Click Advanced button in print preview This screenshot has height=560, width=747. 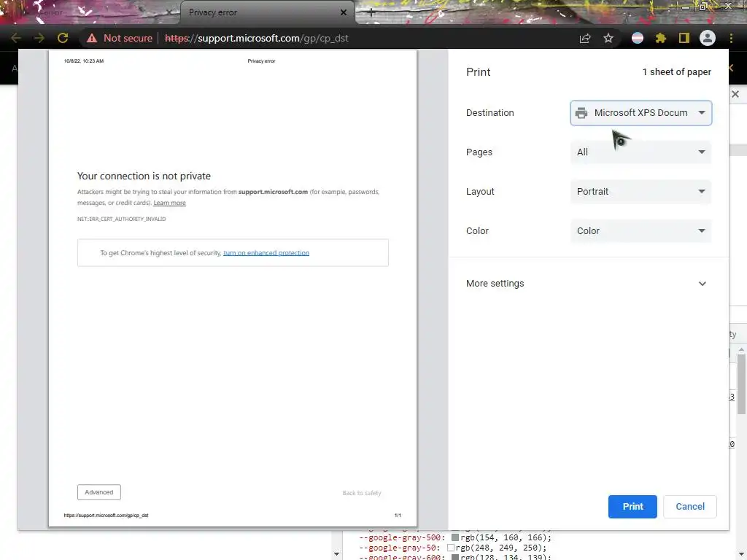99,492
